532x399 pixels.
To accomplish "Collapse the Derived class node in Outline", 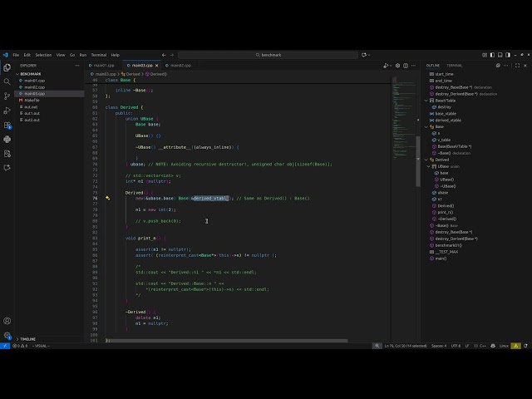I will click(x=426, y=160).
